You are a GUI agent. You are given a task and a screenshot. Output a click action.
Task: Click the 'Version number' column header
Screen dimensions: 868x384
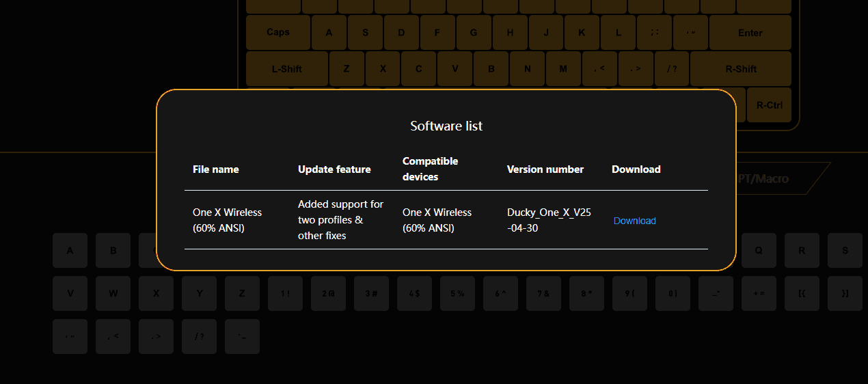(x=545, y=169)
